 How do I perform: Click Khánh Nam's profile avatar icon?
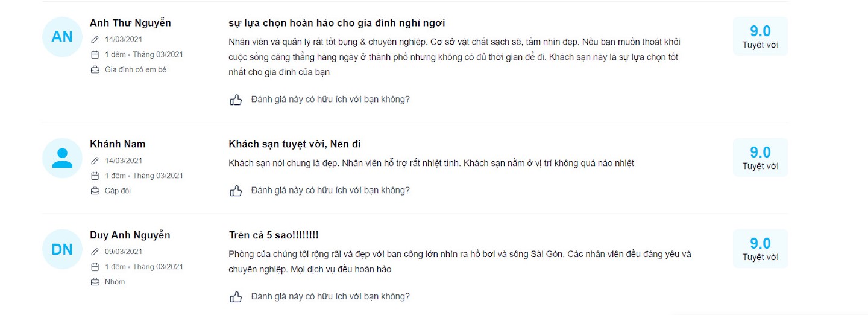pos(62,158)
